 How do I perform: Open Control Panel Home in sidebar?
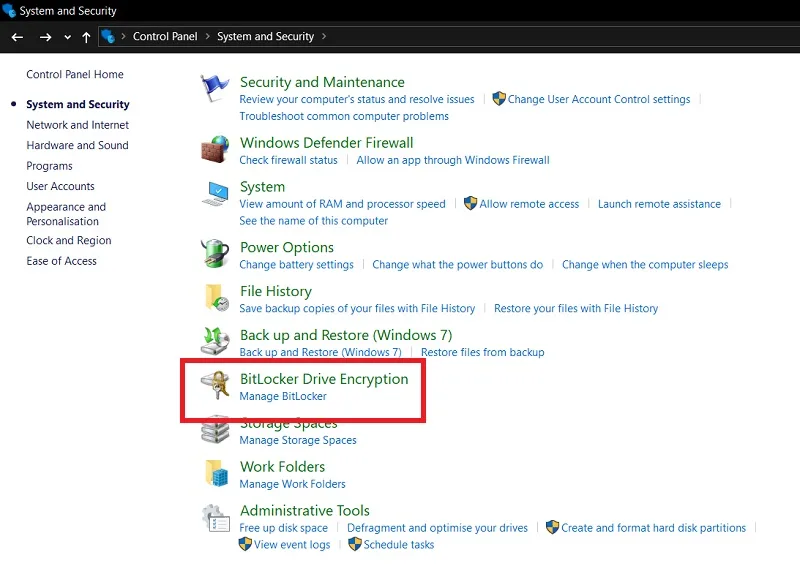coord(75,74)
